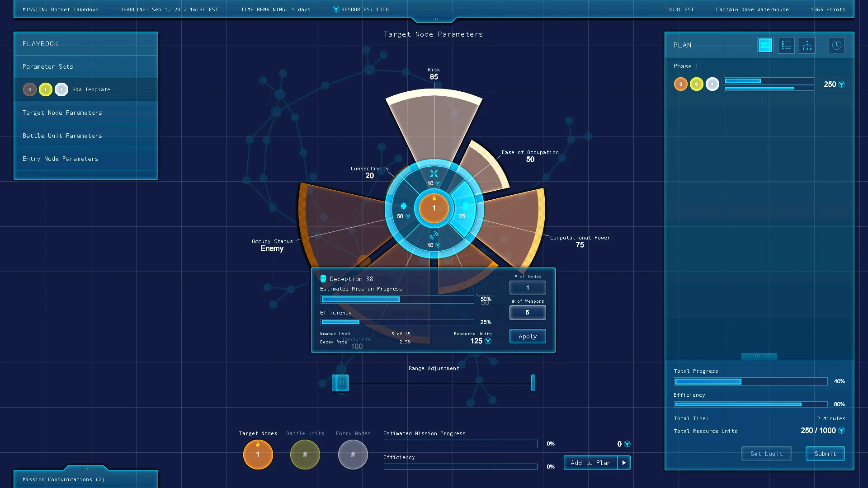Open Target Node Parameters in Playbook

click(x=62, y=113)
